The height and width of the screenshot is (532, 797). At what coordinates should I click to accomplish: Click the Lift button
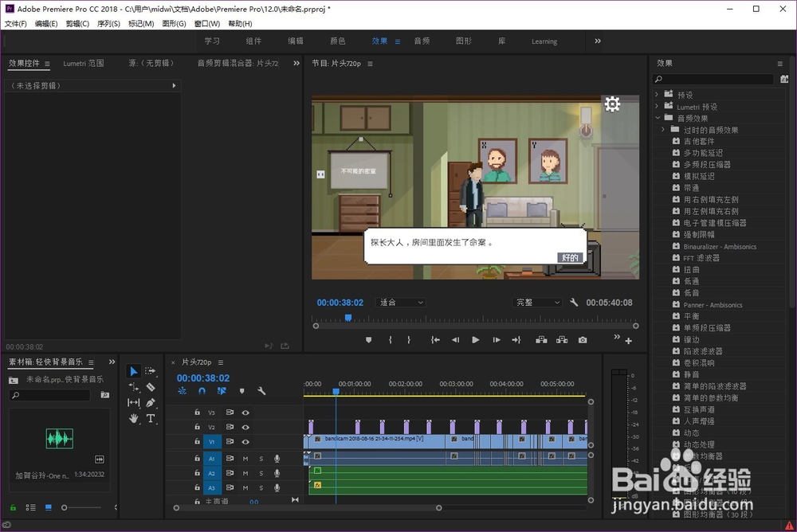click(541, 340)
